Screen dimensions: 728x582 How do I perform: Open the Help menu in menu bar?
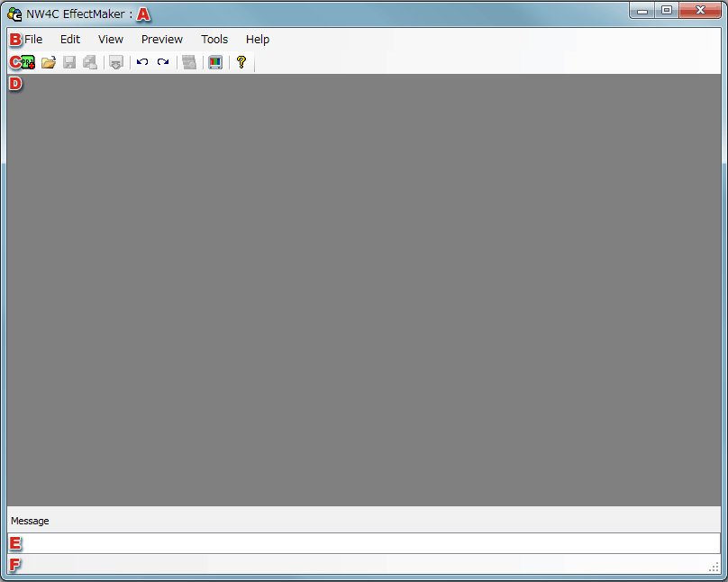(x=258, y=40)
